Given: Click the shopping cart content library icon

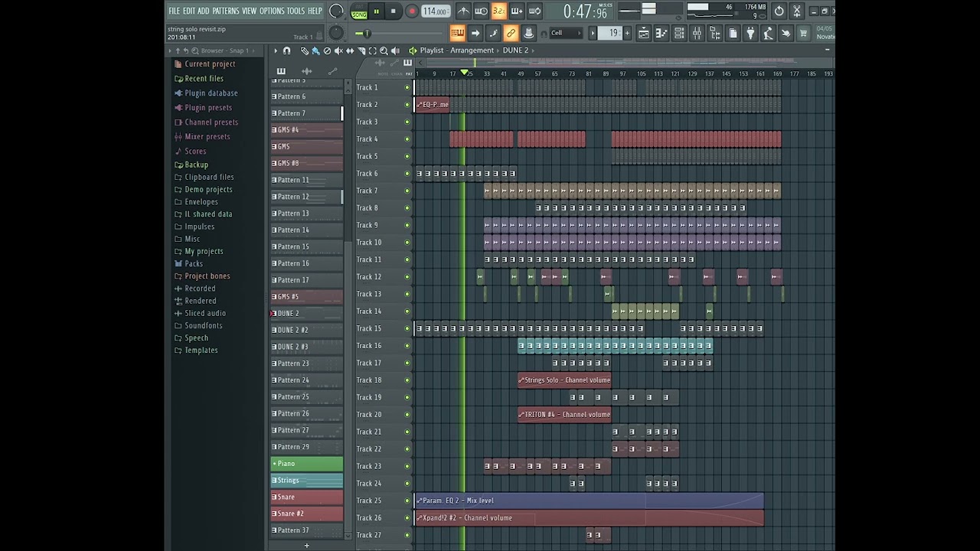Looking at the screenshot, I should tap(803, 33).
